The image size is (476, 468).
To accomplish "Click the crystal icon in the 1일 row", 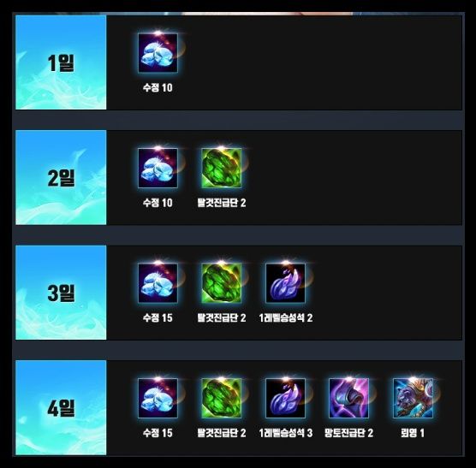I will [x=158, y=53].
